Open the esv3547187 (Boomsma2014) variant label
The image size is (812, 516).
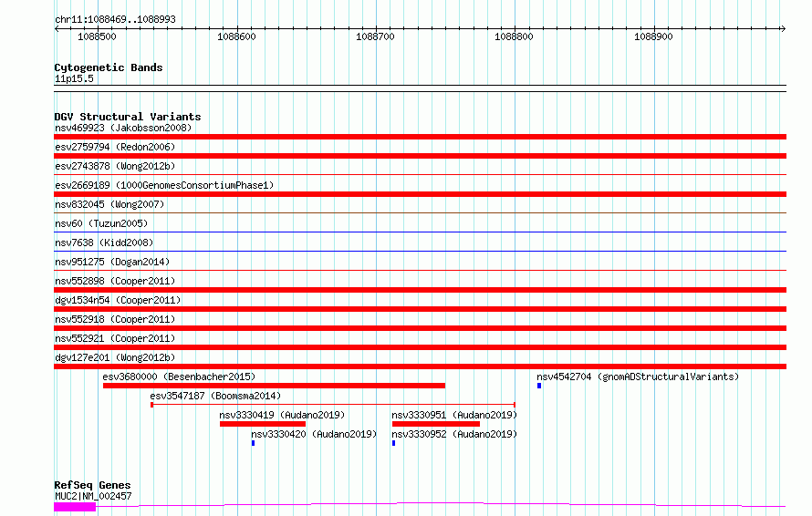[215, 396]
